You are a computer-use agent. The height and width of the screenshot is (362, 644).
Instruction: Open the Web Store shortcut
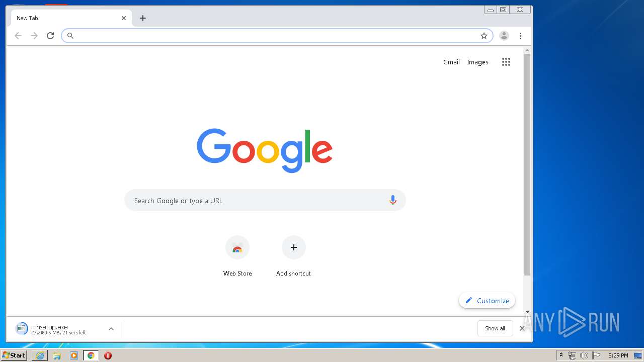tap(237, 256)
